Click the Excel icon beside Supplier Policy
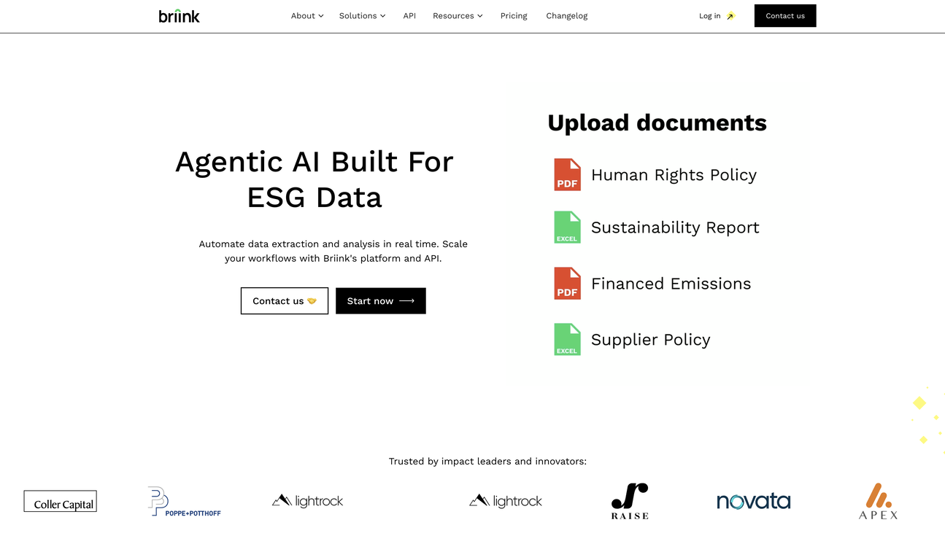This screenshot has height=560, width=945. (x=567, y=340)
